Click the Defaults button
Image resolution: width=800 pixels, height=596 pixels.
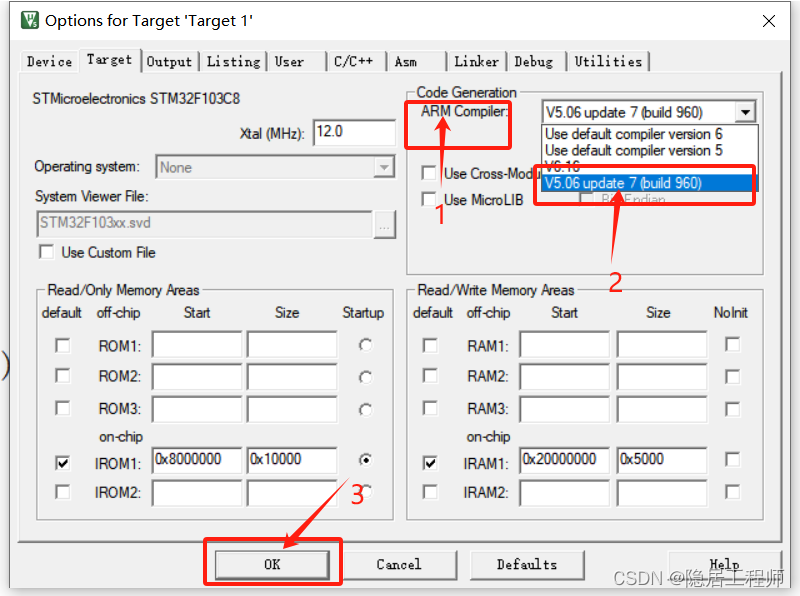point(527,564)
